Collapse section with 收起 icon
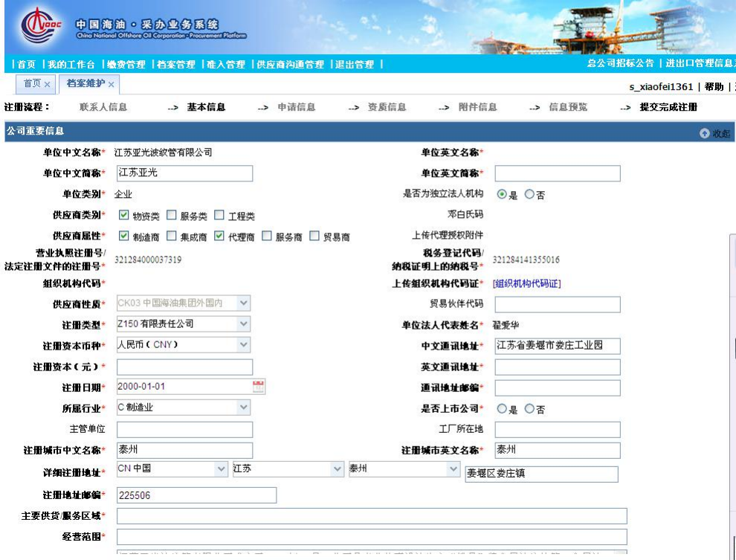Screen dimensions: 736x560 (x=703, y=133)
